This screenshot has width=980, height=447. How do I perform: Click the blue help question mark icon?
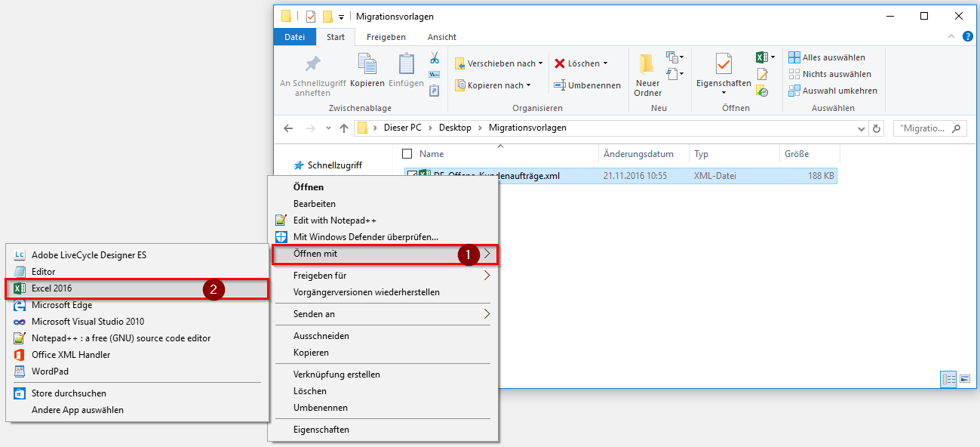[x=968, y=36]
